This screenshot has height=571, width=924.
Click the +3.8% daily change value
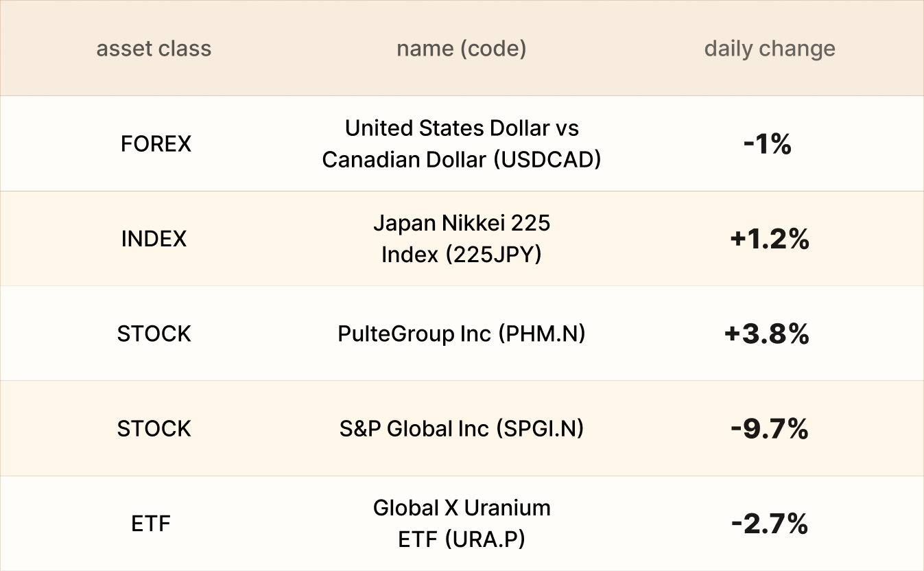[x=767, y=334]
